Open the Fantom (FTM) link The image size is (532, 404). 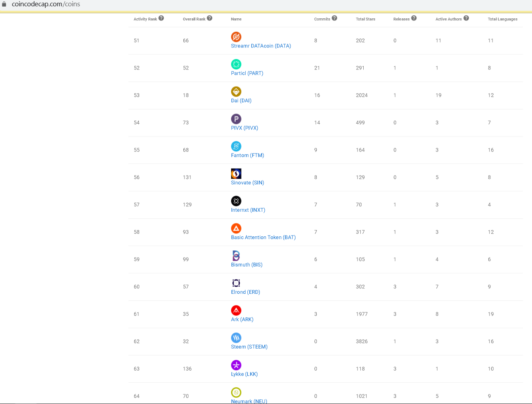point(248,155)
